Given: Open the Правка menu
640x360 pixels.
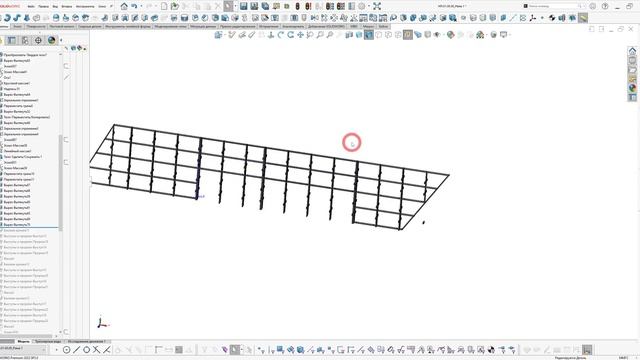Looking at the screenshot, I should click(43, 7).
